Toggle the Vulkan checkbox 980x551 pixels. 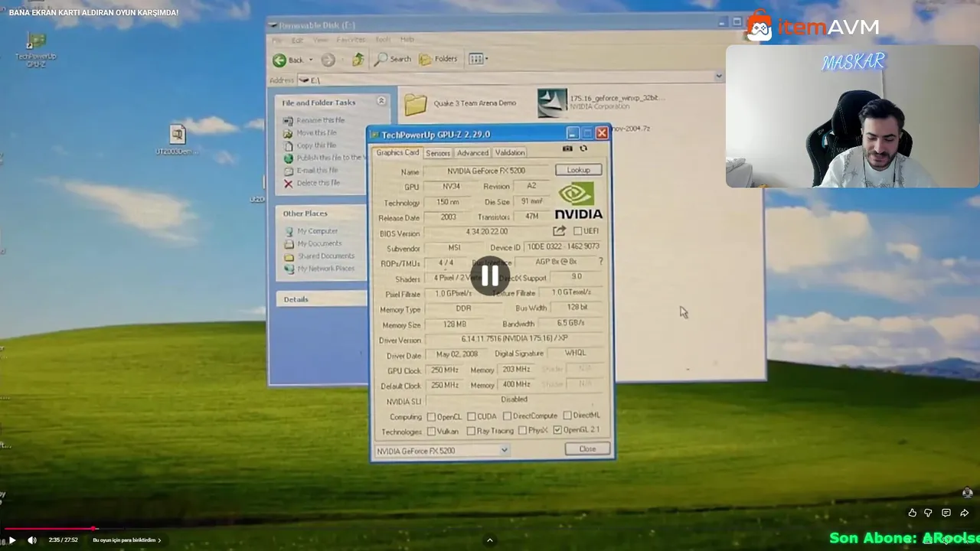[x=431, y=431]
